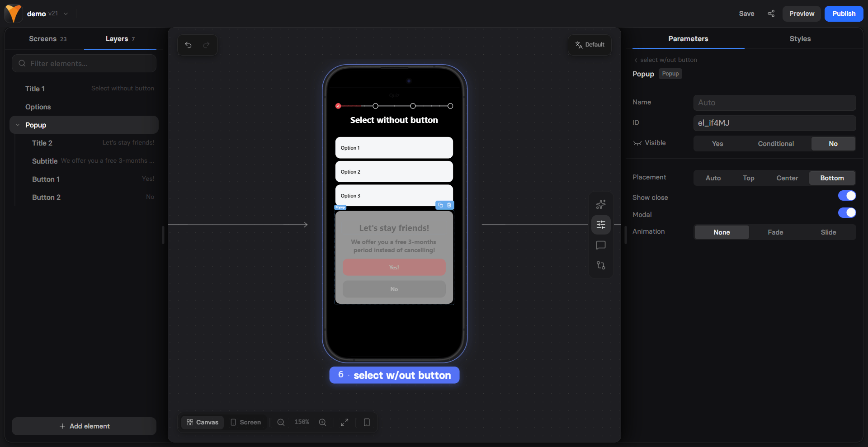
Task: Set Placement to Top
Action: click(748, 178)
